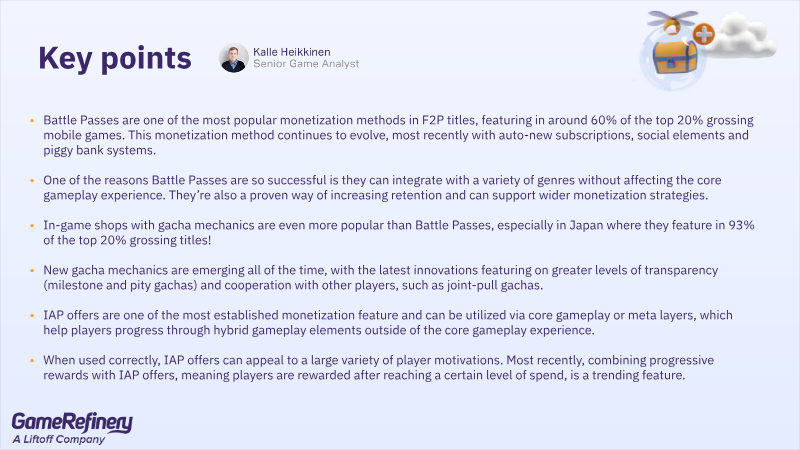
Task: Click the orange bullet beside "When used correctly"
Action: pos(32,359)
